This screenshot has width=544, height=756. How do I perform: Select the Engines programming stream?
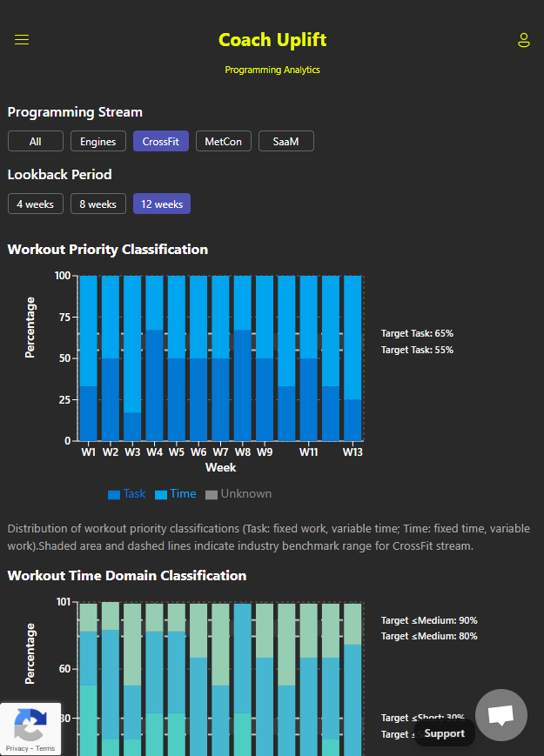(97, 141)
